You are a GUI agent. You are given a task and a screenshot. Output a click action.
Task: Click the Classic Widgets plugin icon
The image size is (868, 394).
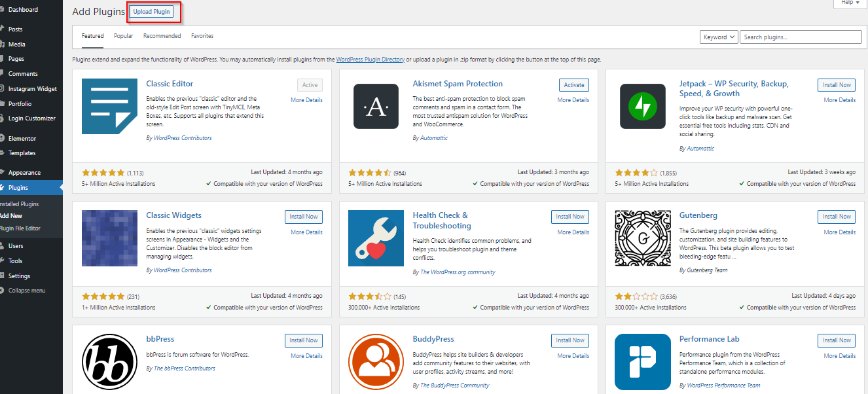pyautogui.click(x=109, y=238)
